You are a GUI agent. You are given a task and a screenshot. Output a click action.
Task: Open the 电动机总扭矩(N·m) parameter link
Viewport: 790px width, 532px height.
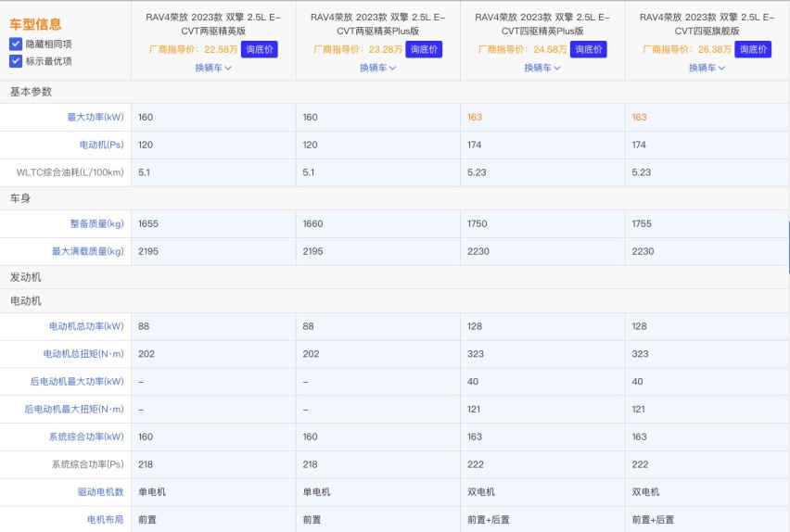[x=83, y=354]
